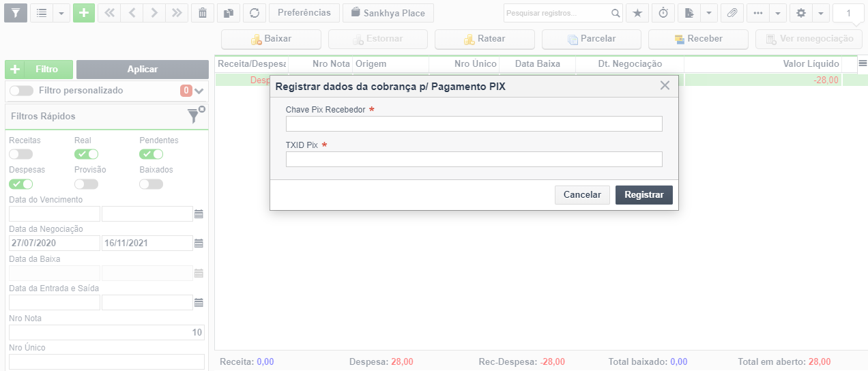Expand the Filtro personalizado chevron
The height and width of the screenshot is (371, 868).
199,91
